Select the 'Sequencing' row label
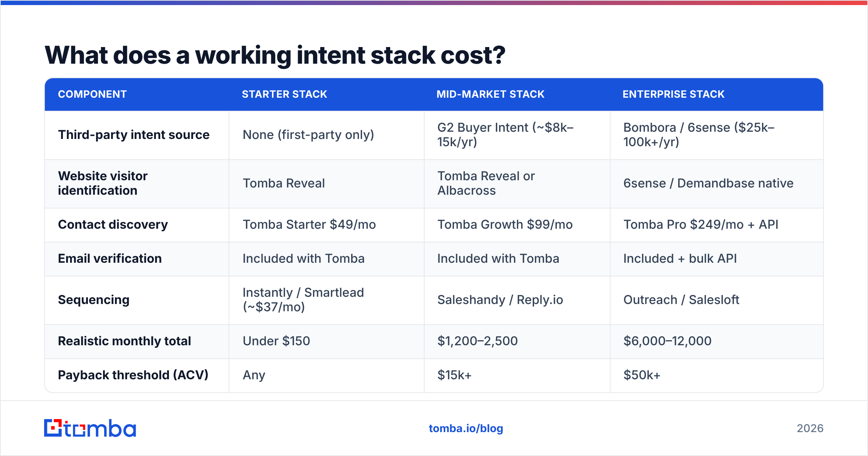Image resolution: width=868 pixels, height=456 pixels. pyautogui.click(x=94, y=300)
